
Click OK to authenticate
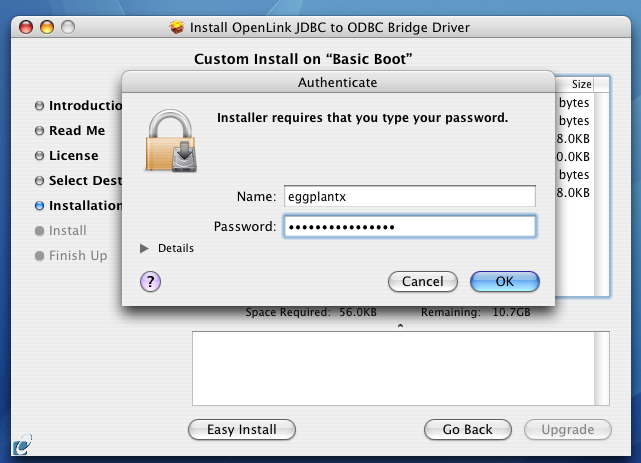tap(505, 282)
